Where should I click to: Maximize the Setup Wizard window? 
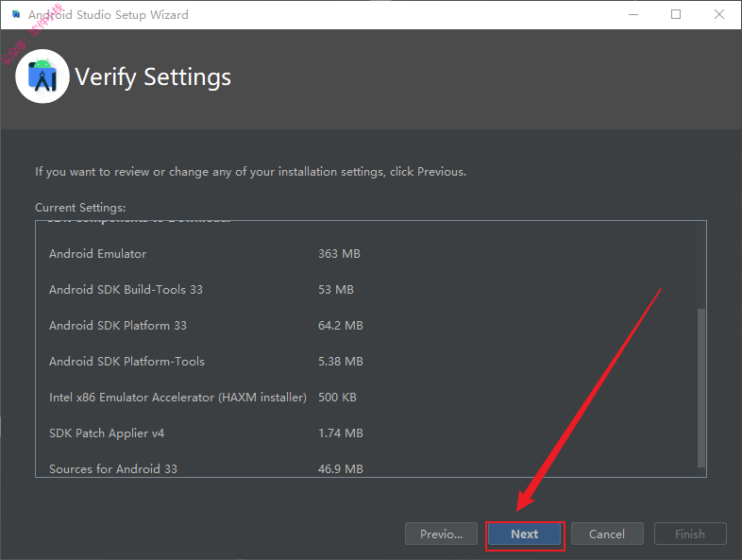676,15
